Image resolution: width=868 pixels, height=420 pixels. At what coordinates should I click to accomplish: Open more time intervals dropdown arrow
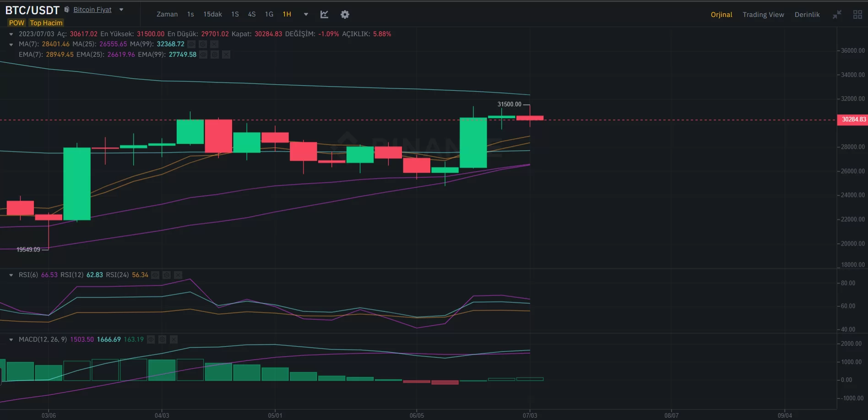click(306, 14)
